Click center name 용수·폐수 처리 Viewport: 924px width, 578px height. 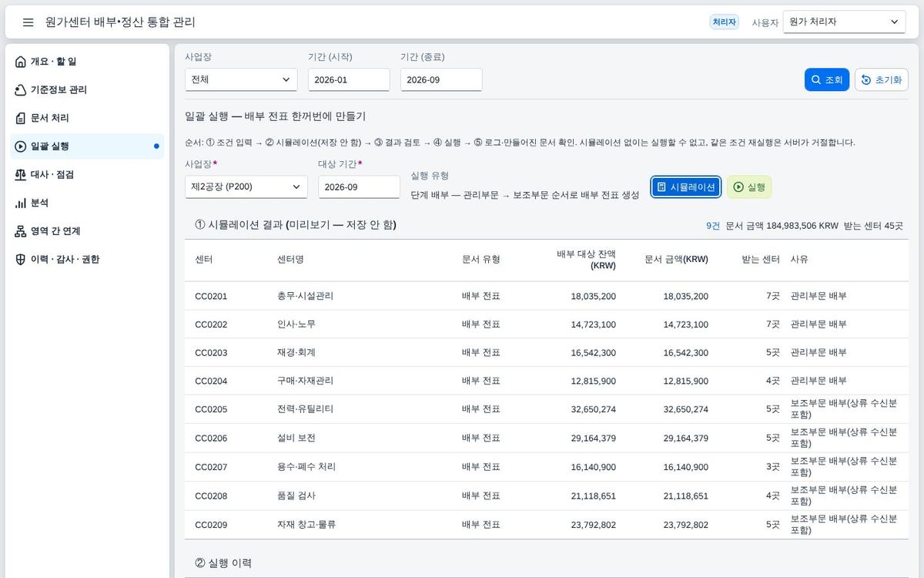[x=306, y=467]
